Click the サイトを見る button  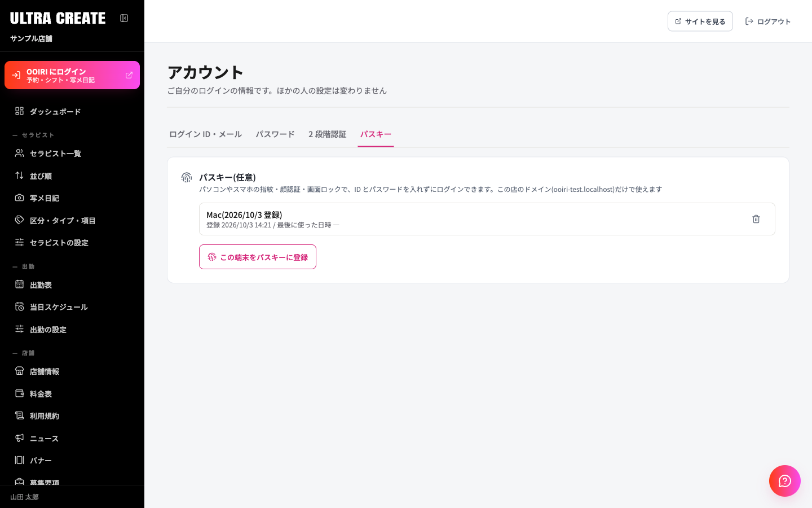[x=700, y=21]
